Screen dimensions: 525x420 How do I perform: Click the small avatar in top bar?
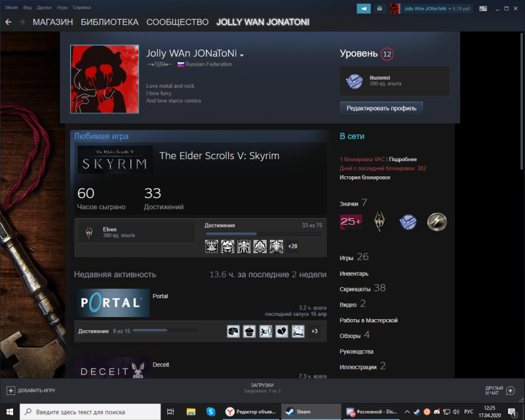coord(395,9)
